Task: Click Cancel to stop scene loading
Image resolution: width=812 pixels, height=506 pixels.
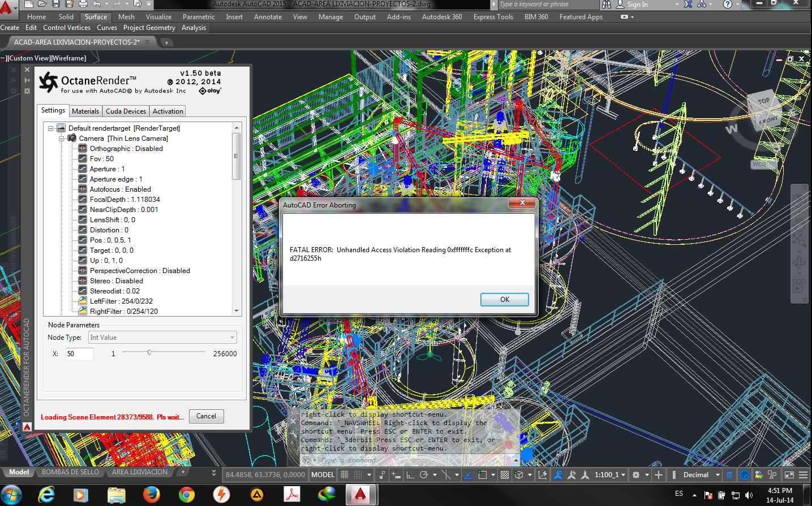Action: click(x=206, y=416)
